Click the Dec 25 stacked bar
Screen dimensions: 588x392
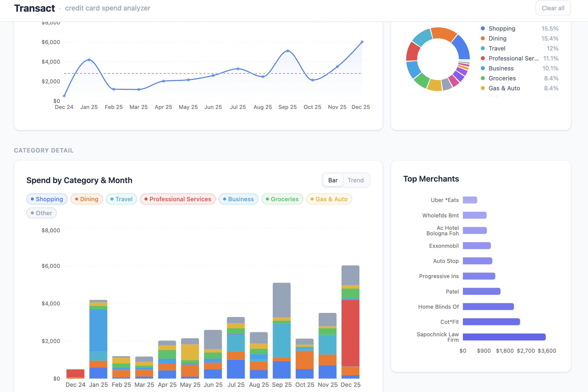[x=350, y=322]
